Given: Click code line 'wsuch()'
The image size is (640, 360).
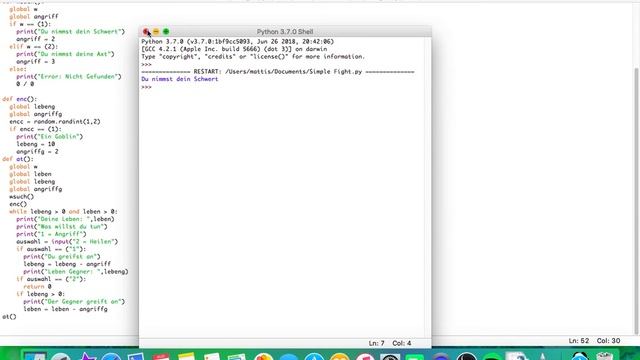Looking at the screenshot, I should [21, 196].
